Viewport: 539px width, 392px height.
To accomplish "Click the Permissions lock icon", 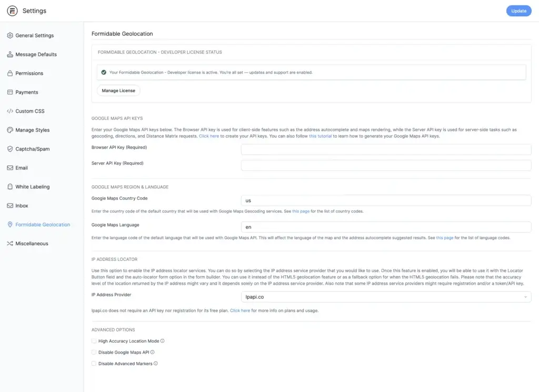I will pyautogui.click(x=9, y=73).
